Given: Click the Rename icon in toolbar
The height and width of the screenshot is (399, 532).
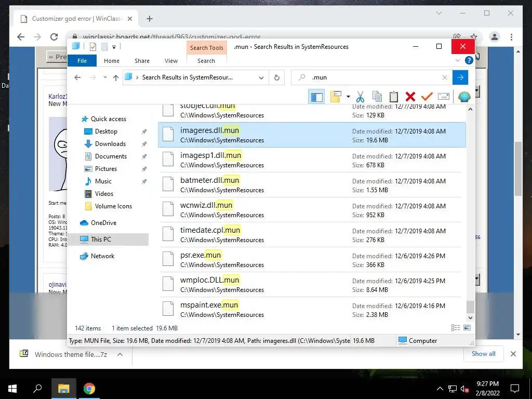Looking at the screenshot, I should click(x=444, y=97).
